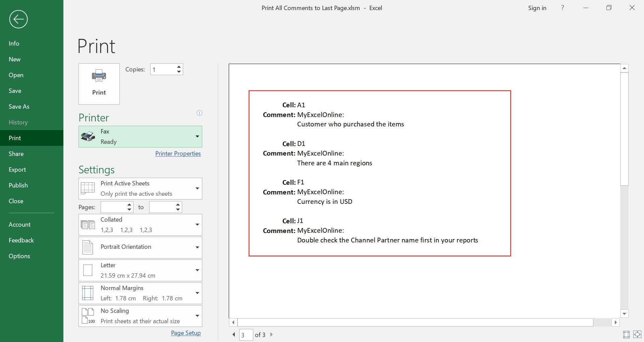This screenshot has width=644, height=342.
Task: Open the Collated dropdown
Action: [140, 225]
